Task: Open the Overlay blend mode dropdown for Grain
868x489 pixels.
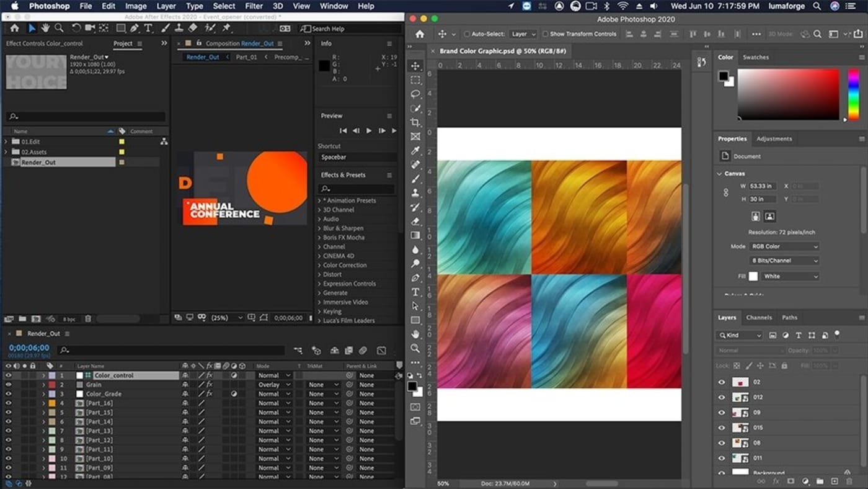Action: click(273, 385)
